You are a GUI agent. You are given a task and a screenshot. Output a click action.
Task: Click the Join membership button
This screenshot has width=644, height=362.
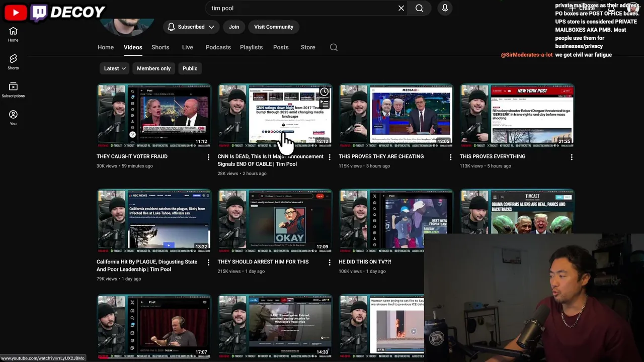pos(234,27)
